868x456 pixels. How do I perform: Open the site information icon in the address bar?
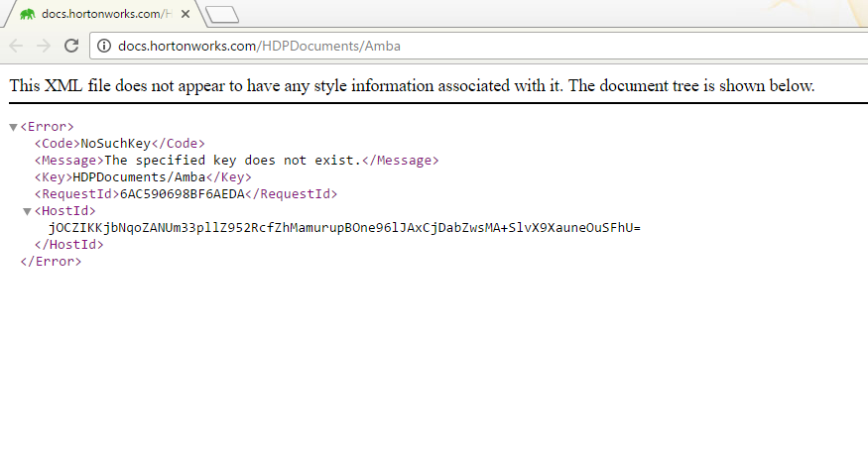click(104, 46)
